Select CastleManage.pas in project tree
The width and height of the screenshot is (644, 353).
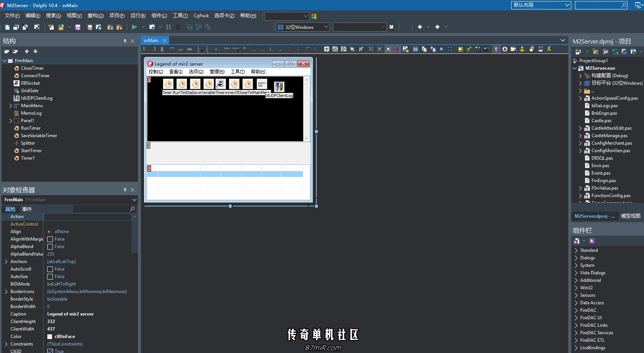[x=609, y=136]
